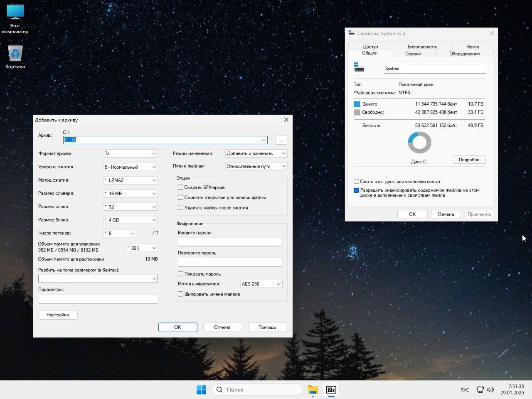532x399 pixels.
Task: Click the enter password input field
Action: tap(230, 242)
